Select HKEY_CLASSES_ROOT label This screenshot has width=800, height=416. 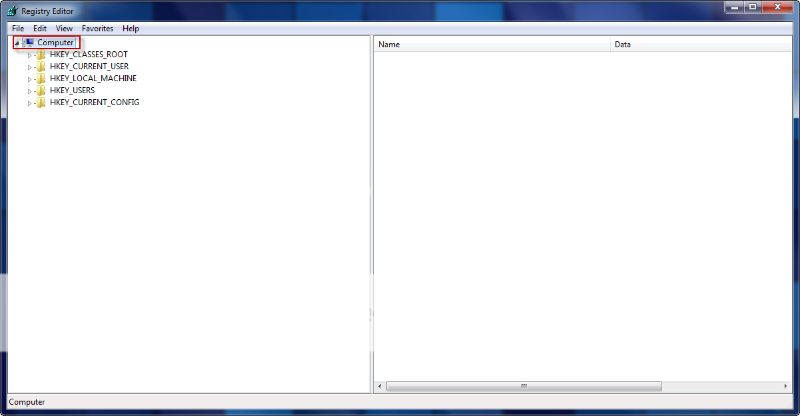pos(89,54)
